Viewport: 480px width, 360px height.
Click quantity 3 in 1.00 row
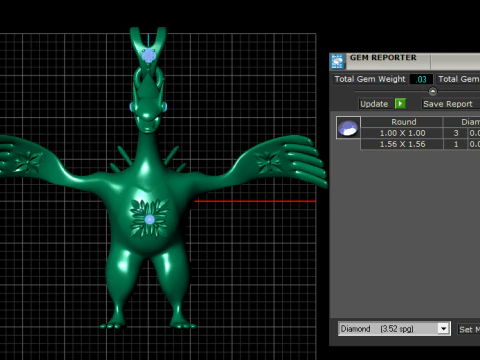tap(456, 133)
